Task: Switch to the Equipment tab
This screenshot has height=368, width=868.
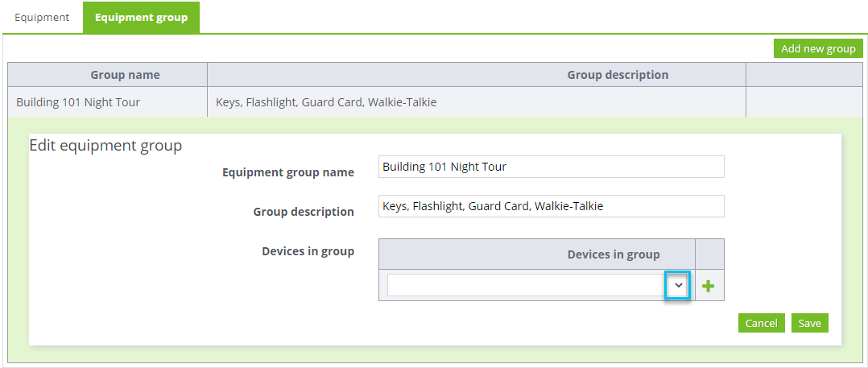Action: [42, 17]
